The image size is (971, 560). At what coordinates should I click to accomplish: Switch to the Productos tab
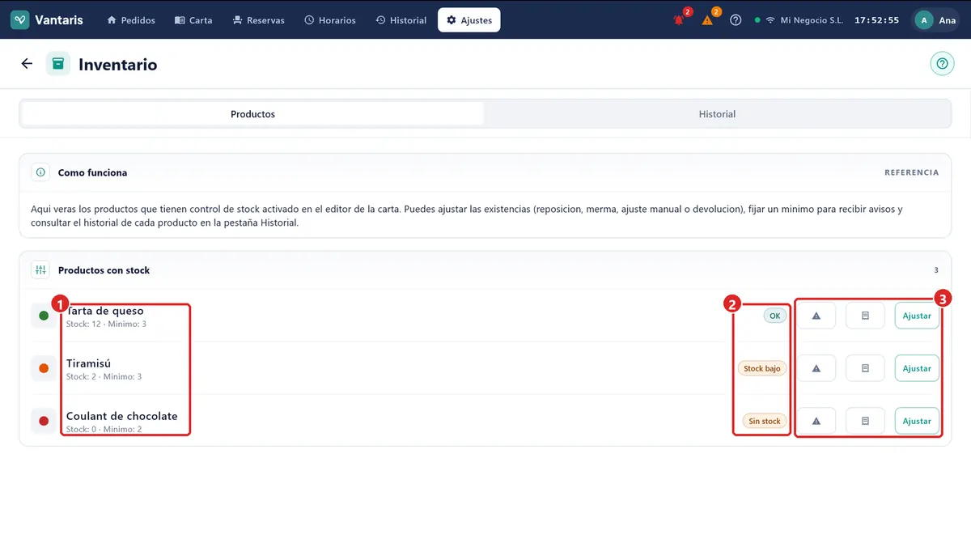252,114
